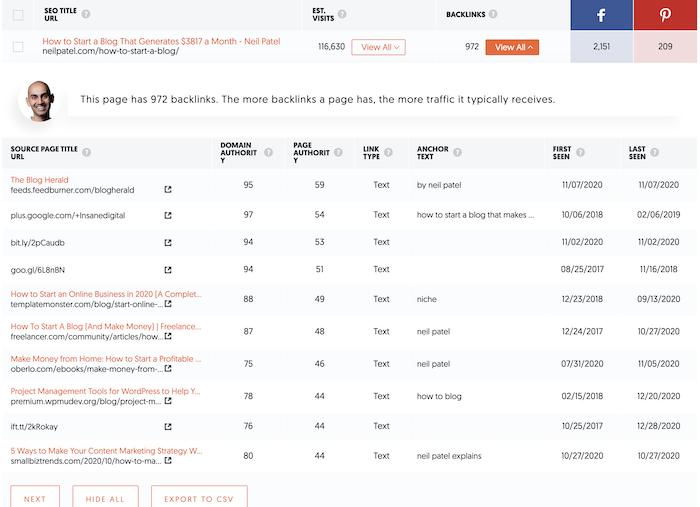Click URL text ift.tt/2kRokay
700x507 pixels.
[34, 427]
